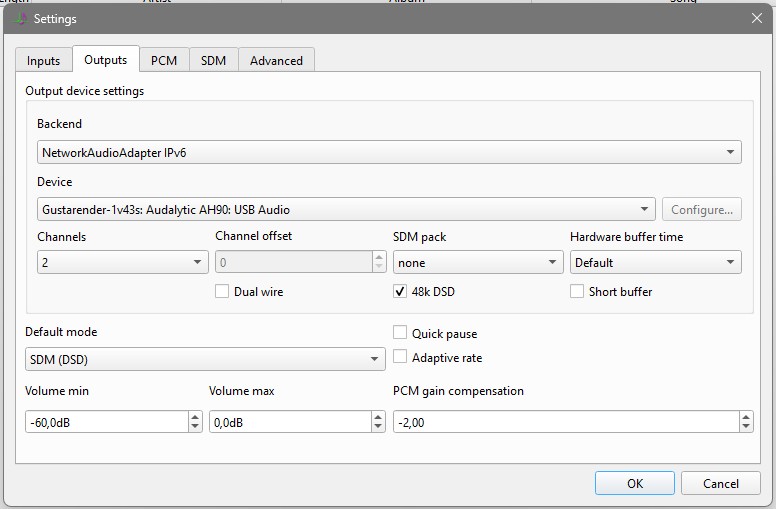Enable the Short buffer checkbox
The width and height of the screenshot is (776, 509).
(577, 291)
